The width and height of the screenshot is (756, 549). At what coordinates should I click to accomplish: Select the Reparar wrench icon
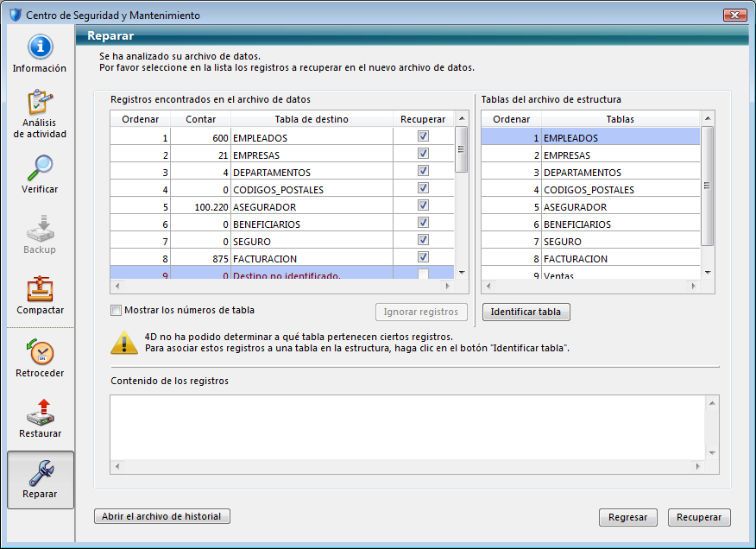[x=40, y=472]
